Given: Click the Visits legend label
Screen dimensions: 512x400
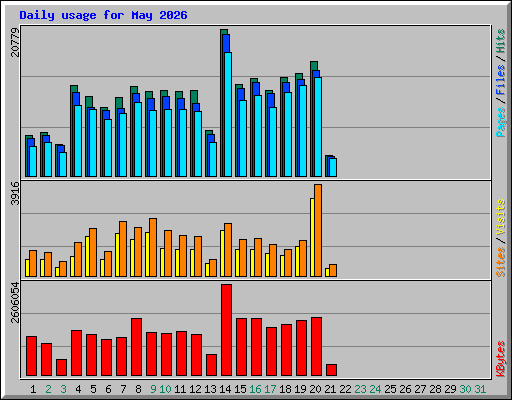Looking at the screenshot, I should (x=501, y=217).
